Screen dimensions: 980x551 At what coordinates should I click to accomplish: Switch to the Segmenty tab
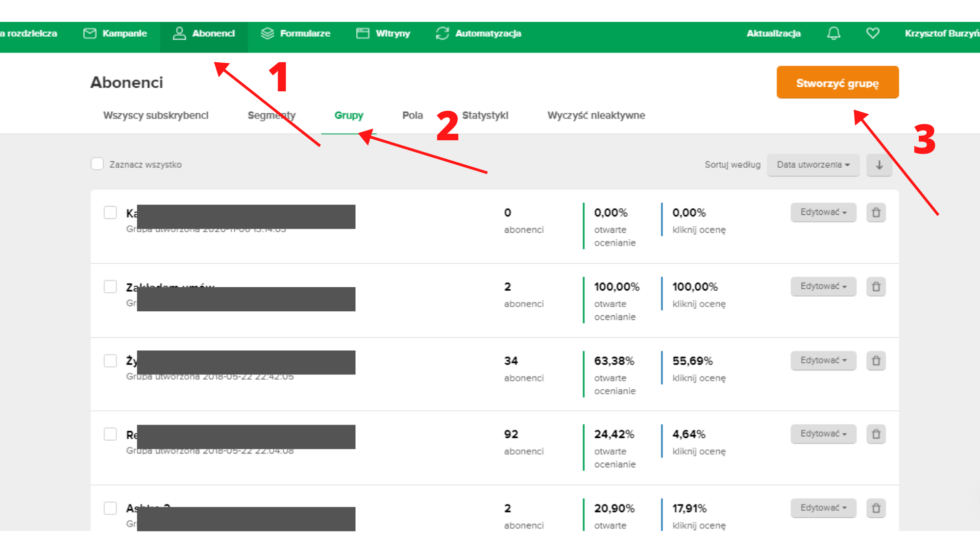pos(271,115)
